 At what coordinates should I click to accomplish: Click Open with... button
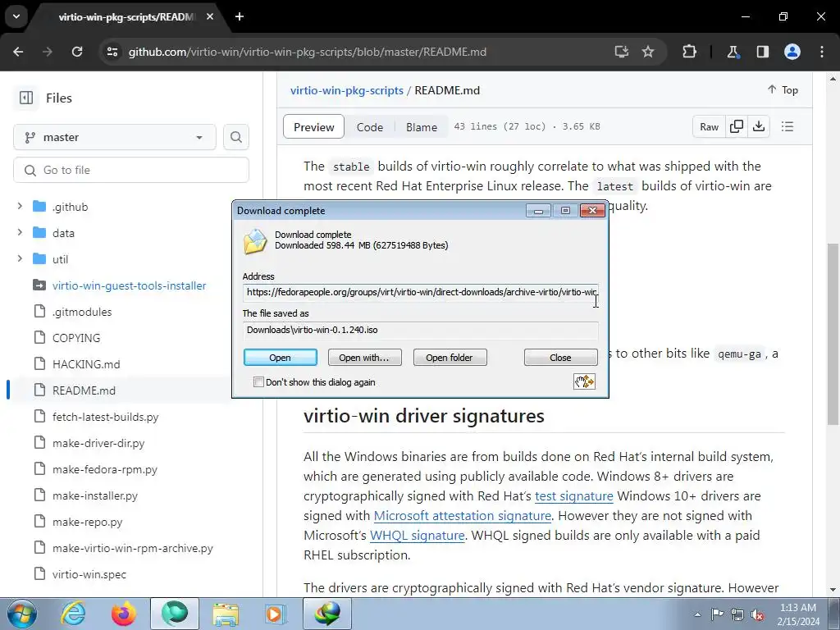(364, 358)
